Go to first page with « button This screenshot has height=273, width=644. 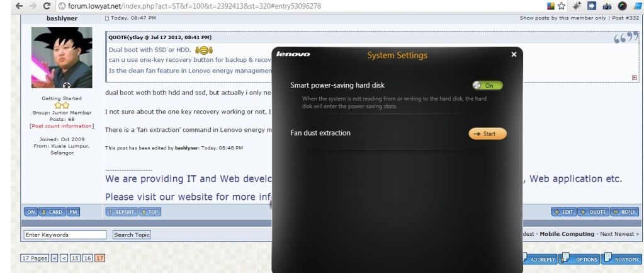(x=54, y=258)
